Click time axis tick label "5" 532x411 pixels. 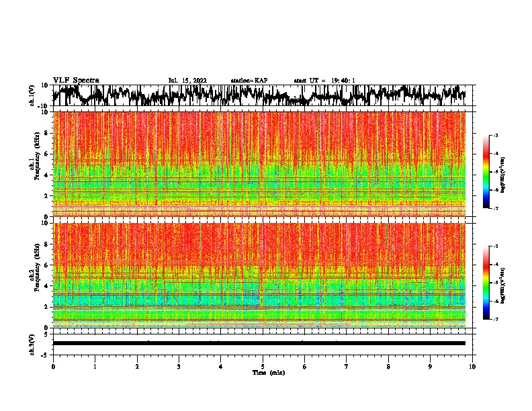(263, 367)
